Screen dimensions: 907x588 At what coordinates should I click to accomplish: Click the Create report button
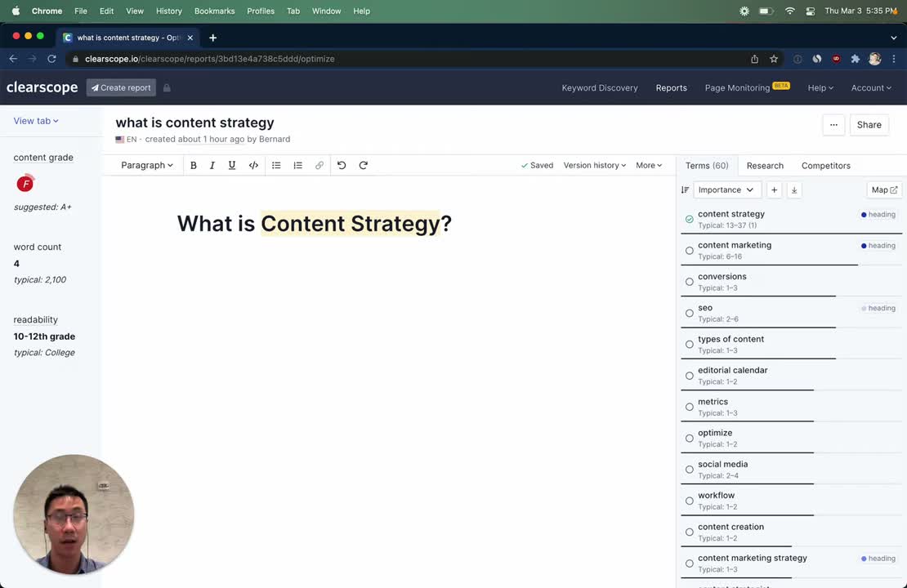(121, 88)
